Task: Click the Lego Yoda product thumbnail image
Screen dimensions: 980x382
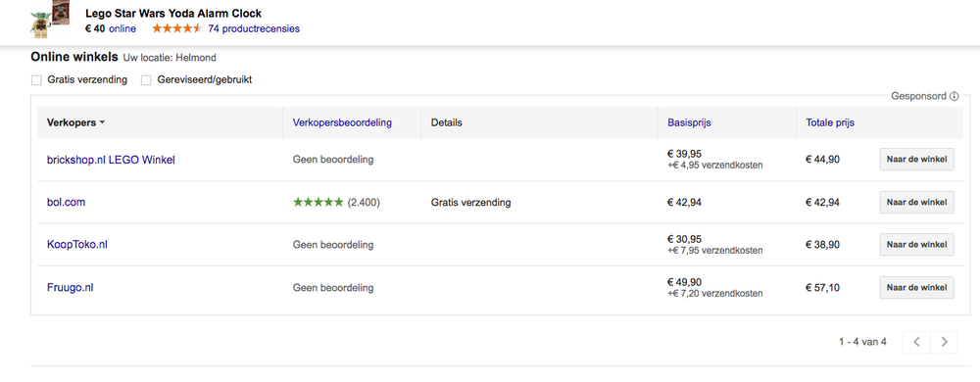Action: [x=50, y=19]
